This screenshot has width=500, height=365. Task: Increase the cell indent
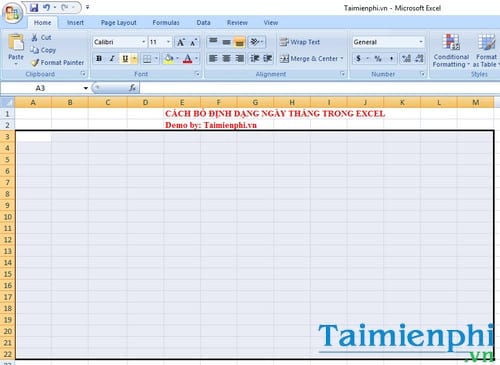click(x=268, y=59)
